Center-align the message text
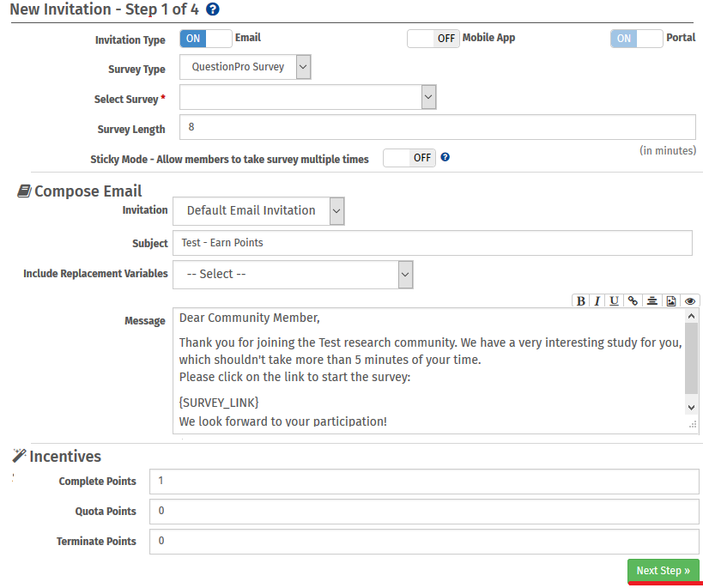This screenshot has width=703, height=588. (x=652, y=300)
